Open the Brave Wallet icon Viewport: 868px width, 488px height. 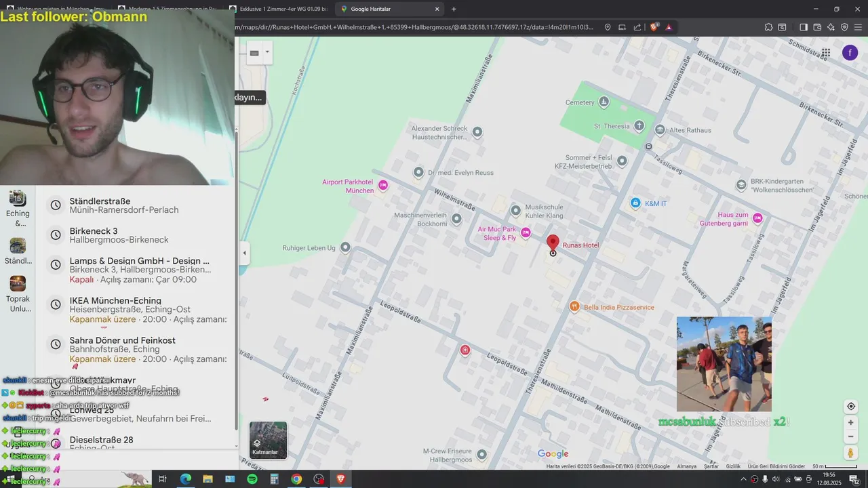817,27
